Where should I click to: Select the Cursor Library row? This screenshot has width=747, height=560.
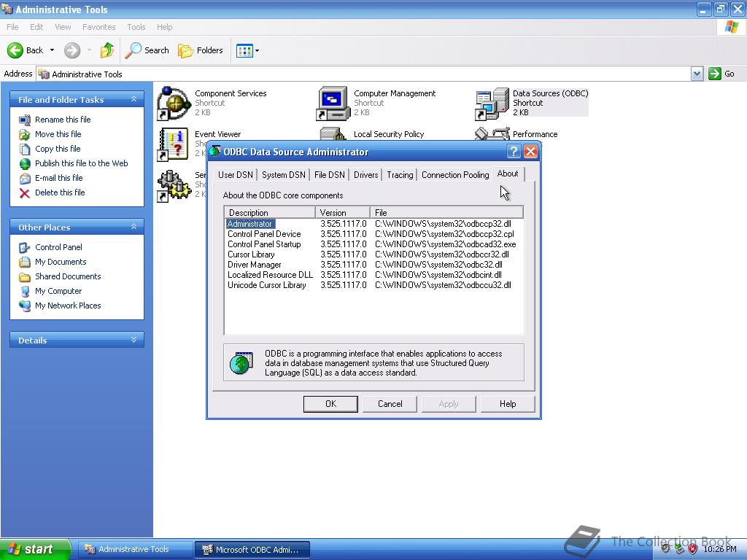pyautogui.click(x=373, y=254)
